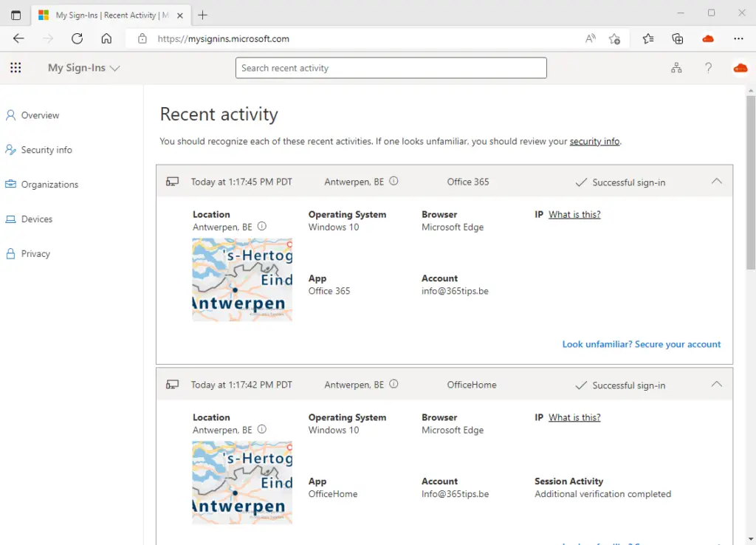Screen dimensions: 756x545
Task: Click the Read aloud icon
Action: click(x=590, y=38)
